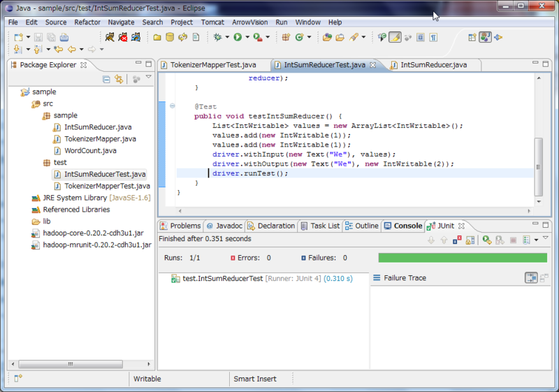
Task: Click the Print toolbar icon
Action: pos(64,37)
